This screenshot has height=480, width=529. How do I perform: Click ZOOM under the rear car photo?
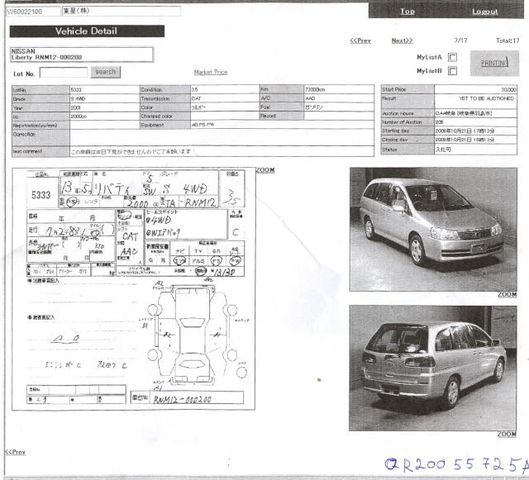pyautogui.click(x=507, y=434)
